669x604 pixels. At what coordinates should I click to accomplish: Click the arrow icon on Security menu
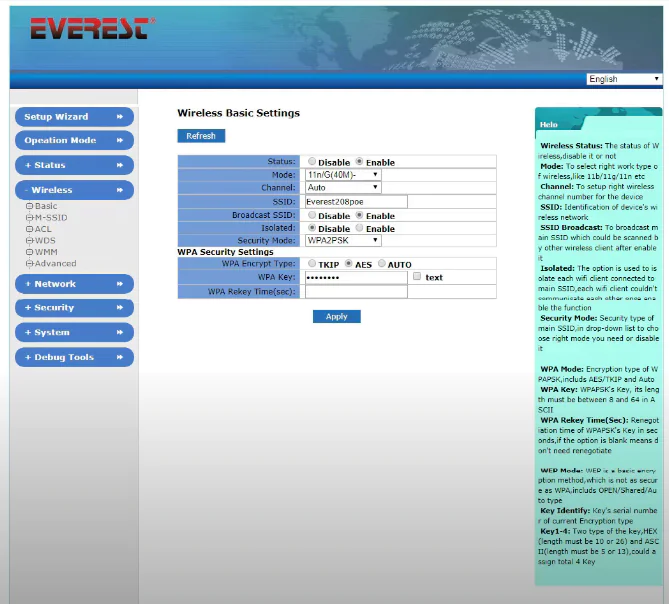[120, 308]
